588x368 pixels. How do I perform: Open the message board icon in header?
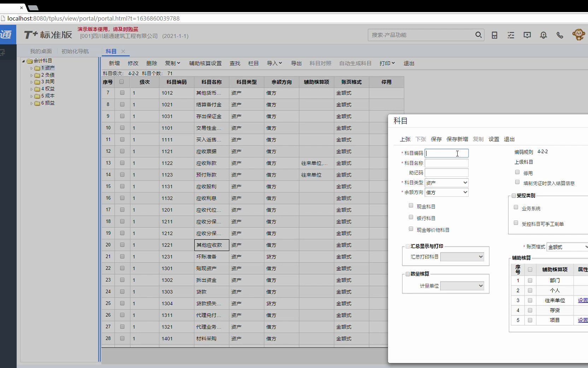pos(527,35)
